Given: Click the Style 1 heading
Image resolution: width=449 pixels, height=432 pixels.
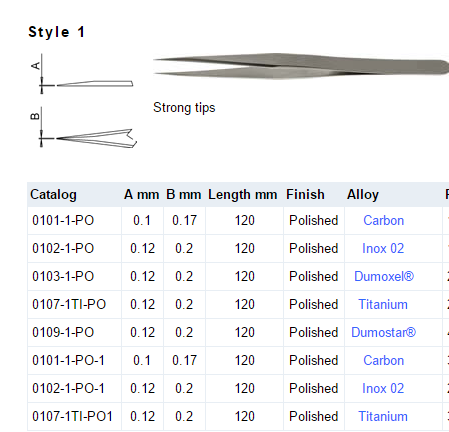Looking at the screenshot, I should pyautogui.click(x=57, y=32).
